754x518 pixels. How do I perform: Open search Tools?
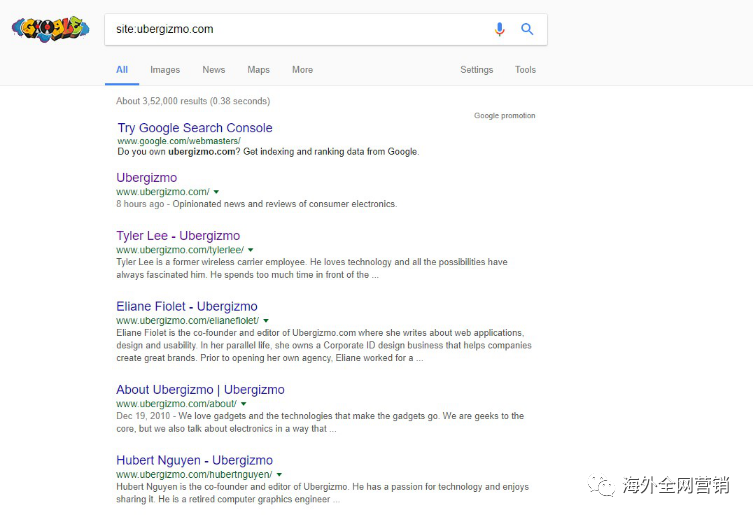point(525,70)
